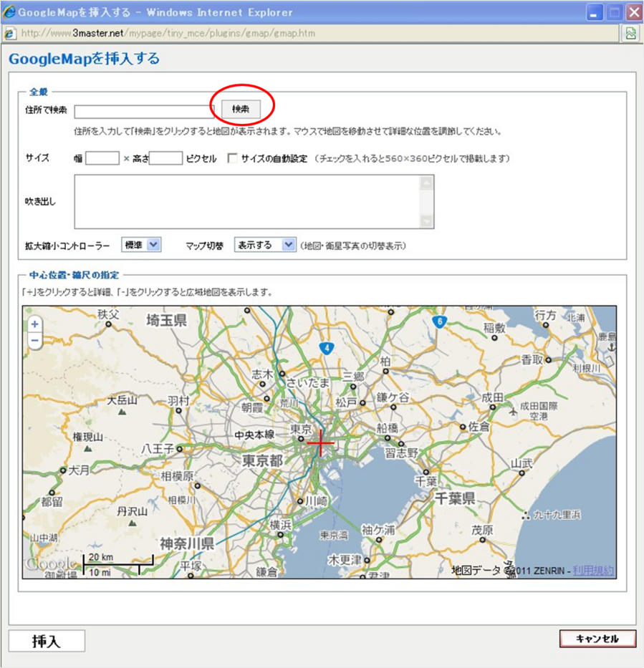Minimize the Internet Explorer window
This screenshot has height=668, width=644.
point(594,13)
